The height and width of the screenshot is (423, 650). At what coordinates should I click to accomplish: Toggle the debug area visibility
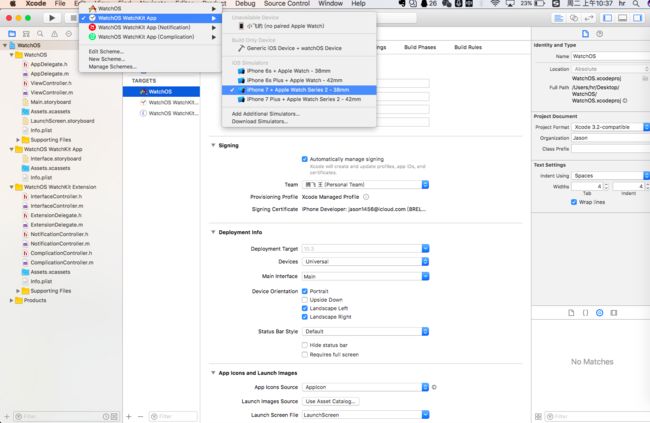[x=623, y=18]
